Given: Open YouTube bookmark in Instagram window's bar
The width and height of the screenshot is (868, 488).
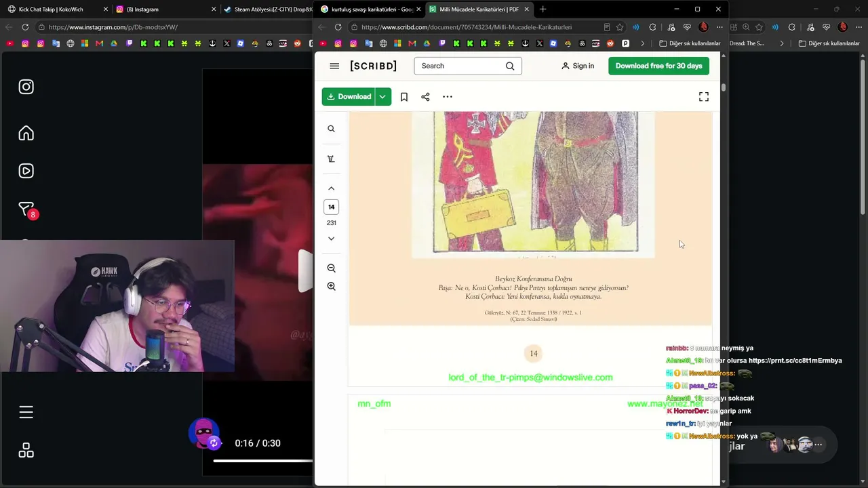Looking at the screenshot, I should (9, 43).
